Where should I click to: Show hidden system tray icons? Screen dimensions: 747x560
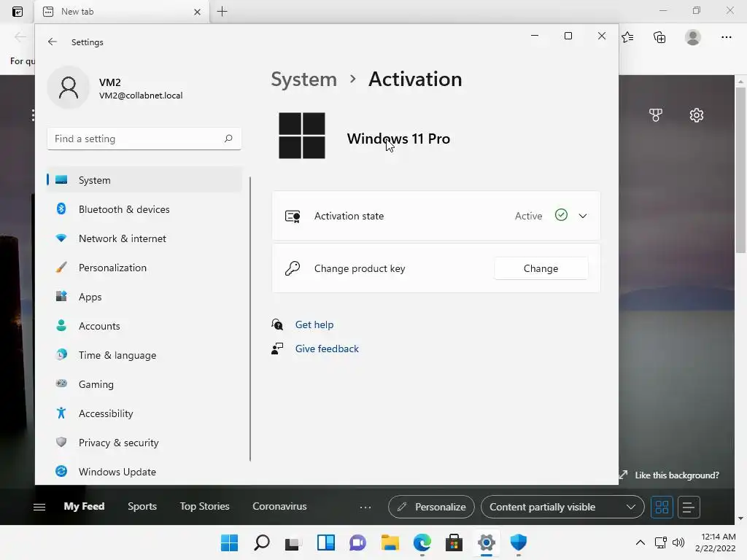[640, 542]
